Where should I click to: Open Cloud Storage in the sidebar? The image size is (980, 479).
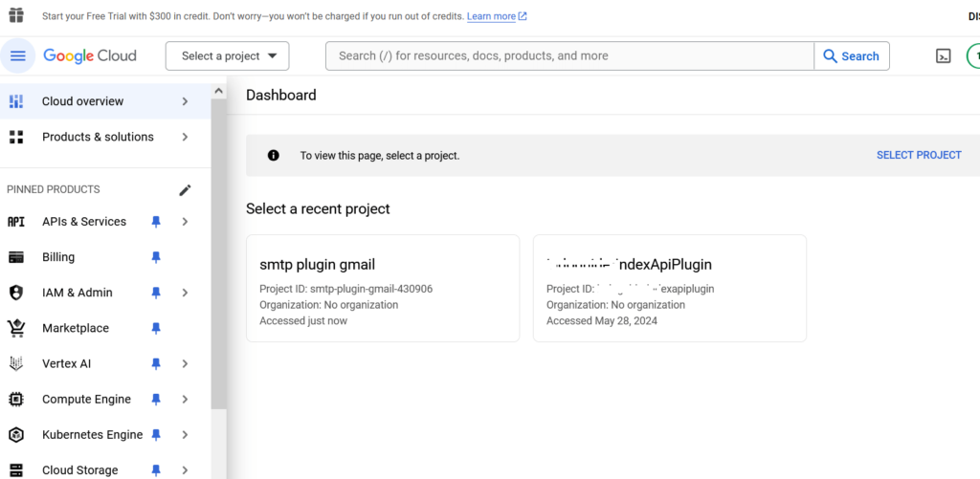(x=80, y=469)
